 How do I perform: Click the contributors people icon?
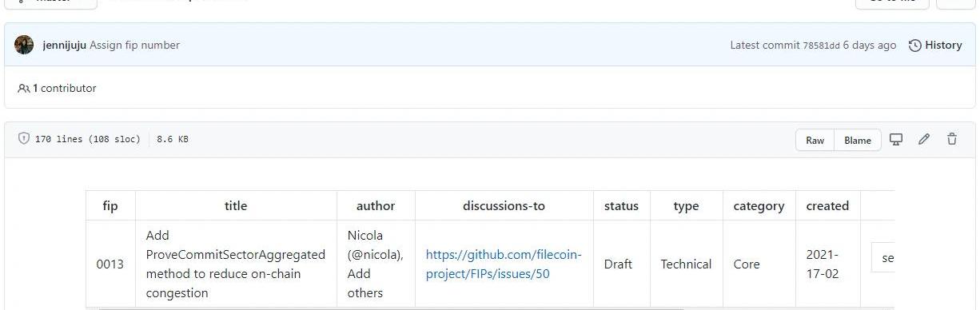tap(24, 89)
